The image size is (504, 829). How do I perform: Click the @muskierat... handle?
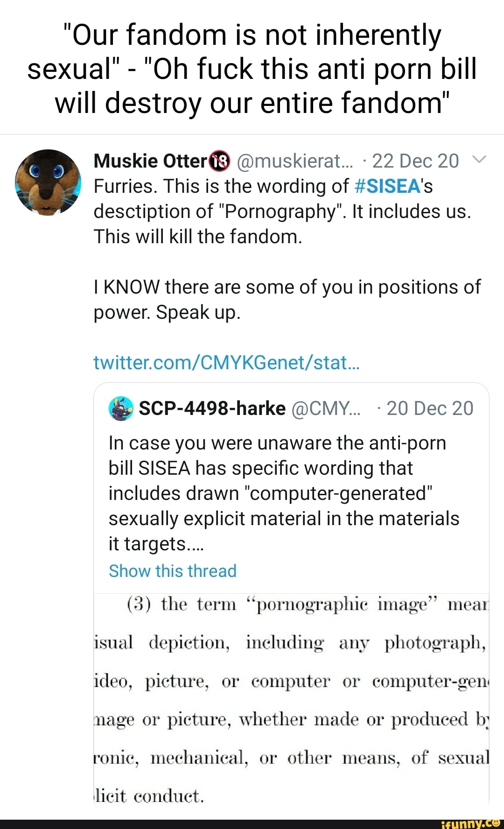[x=295, y=161]
